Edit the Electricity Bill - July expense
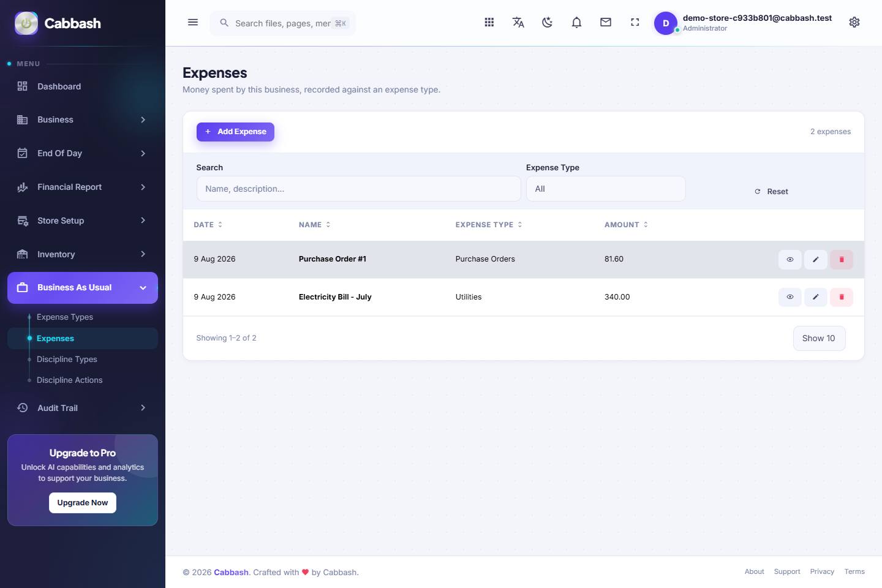The image size is (882, 588). tap(816, 297)
